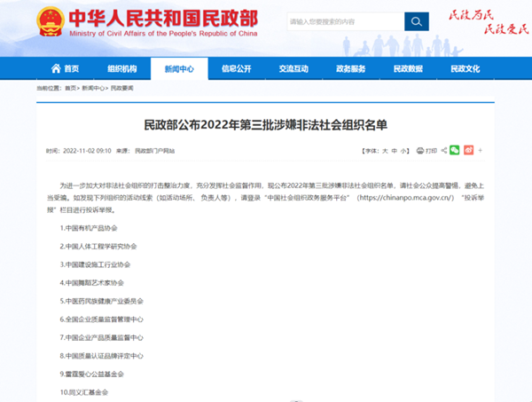Open the 民政数据 navigation tab
The image size is (532, 402).
[x=408, y=69]
